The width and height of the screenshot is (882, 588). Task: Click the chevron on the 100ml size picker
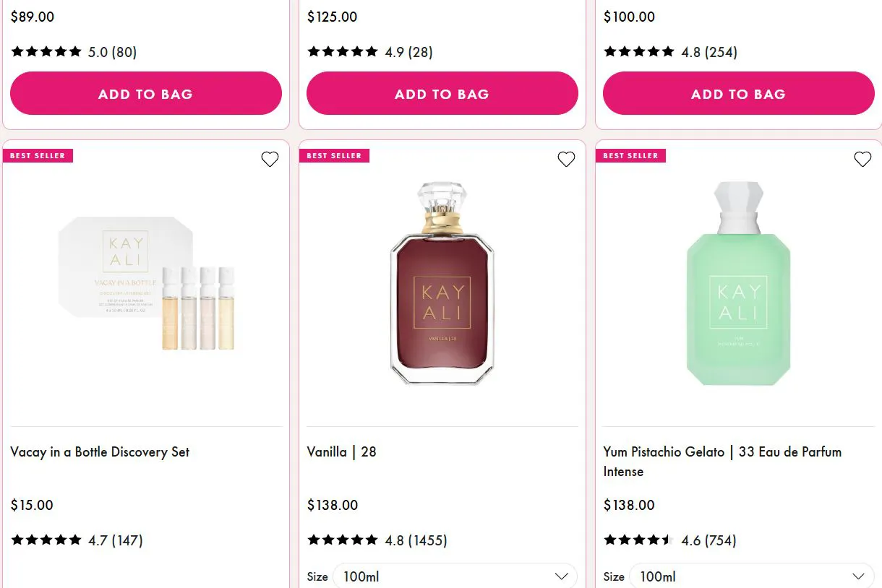coord(562,576)
